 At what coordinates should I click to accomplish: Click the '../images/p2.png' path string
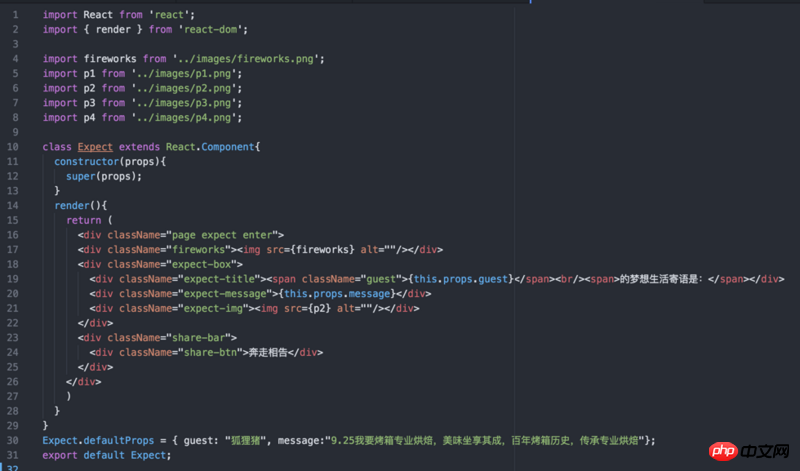coord(184,89)
